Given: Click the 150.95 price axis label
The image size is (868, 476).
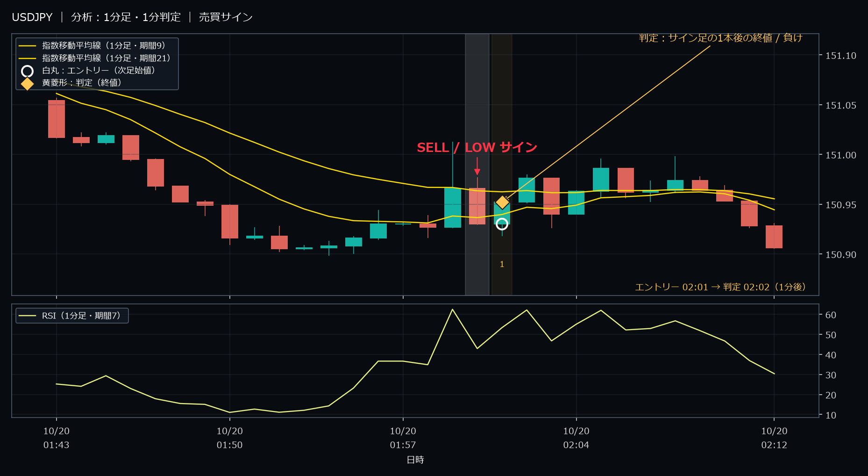Looking at the screenshot, I should click(841, 205).
